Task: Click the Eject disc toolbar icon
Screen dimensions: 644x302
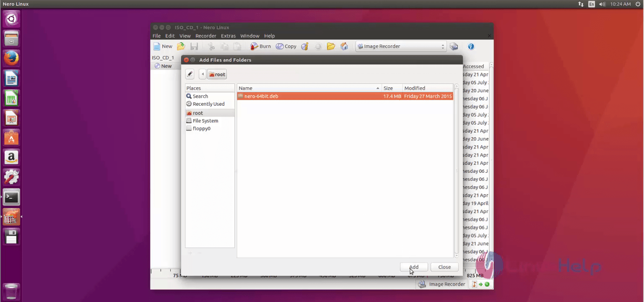Action: [318, 47]
